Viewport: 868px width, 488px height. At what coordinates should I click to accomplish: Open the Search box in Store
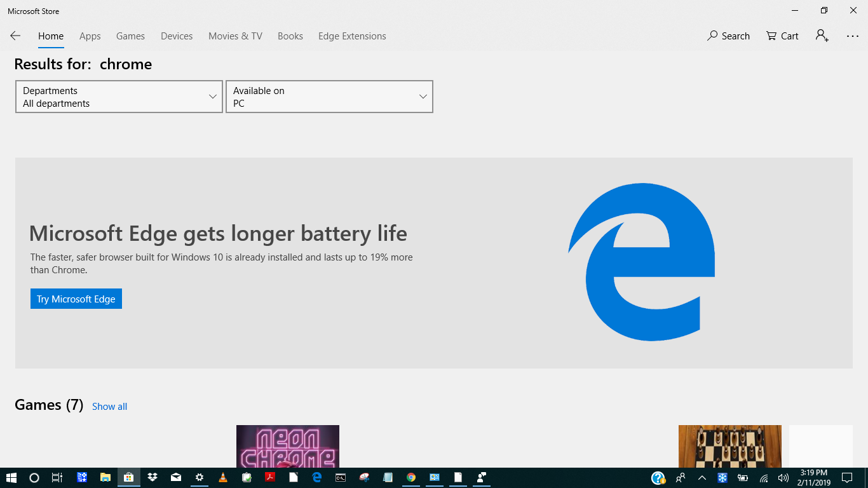click(x=728, y=36)
